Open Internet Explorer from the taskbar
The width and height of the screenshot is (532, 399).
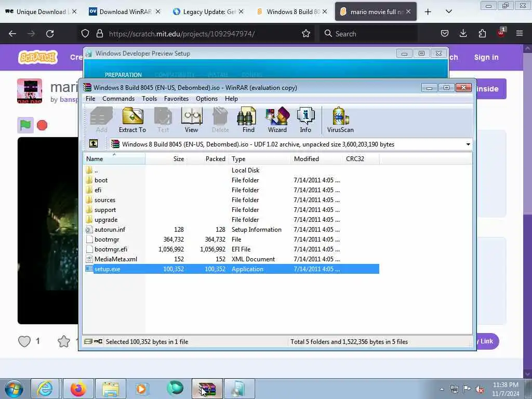(x=45, y=389)
